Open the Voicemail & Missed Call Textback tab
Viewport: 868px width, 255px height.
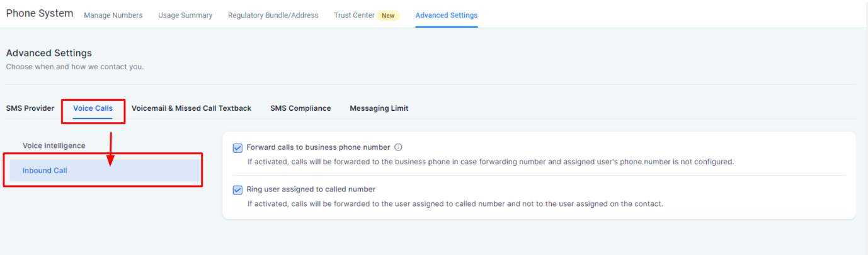pos(191,108)
